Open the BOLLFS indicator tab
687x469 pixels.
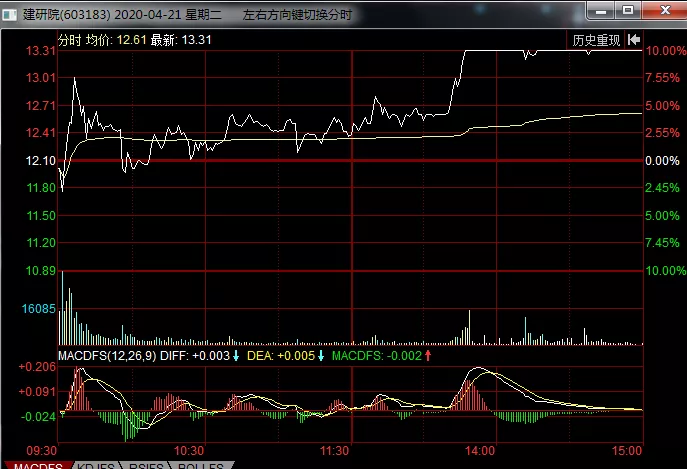[201, 465]
